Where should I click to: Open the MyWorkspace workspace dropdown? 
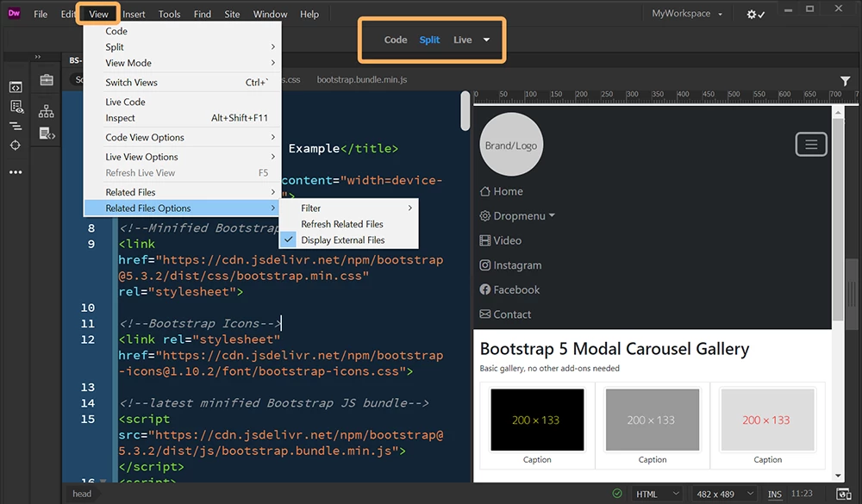tap(687, 14)
